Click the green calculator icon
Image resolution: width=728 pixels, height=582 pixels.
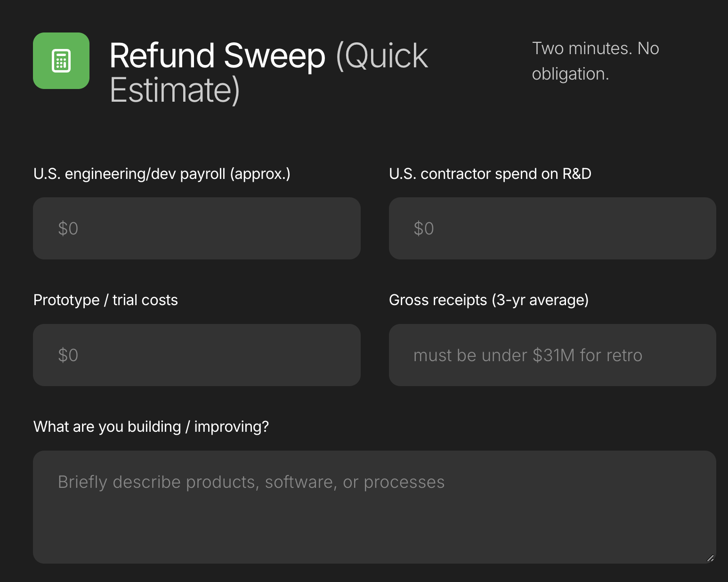(x=61, y=60)
